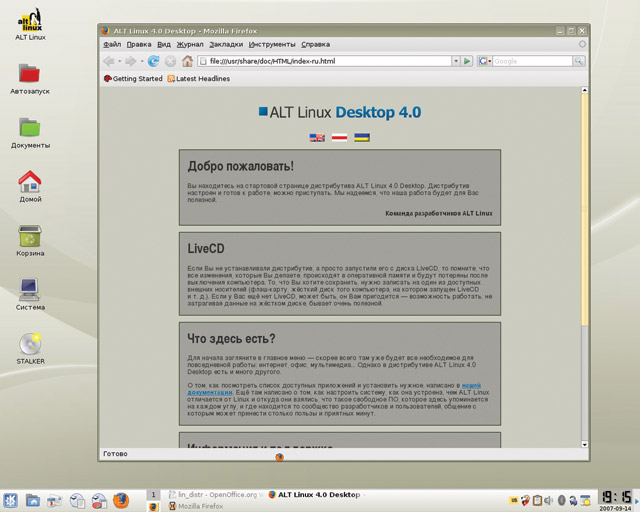Click the 2007-09-14 date under the clock
Image resolution: width=640 pixels, height=512 pixels.
616,508
